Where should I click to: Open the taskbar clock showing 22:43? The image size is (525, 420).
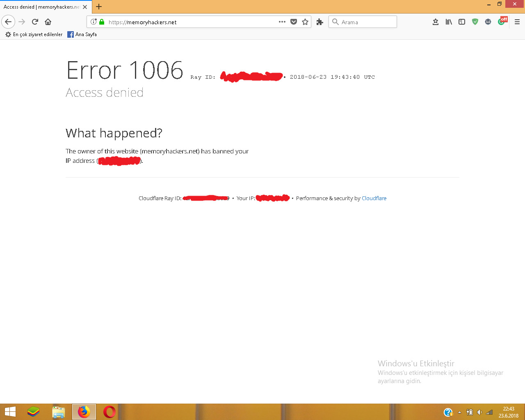[x=509, y=412]
